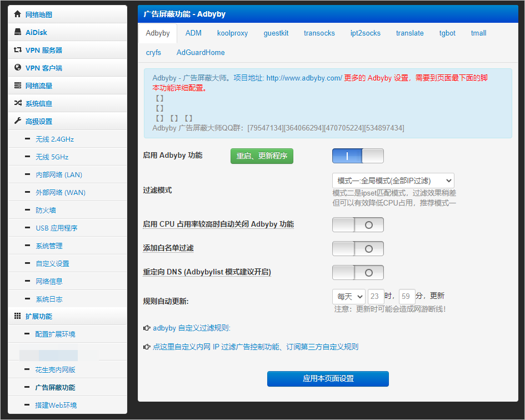Expand adbyby 自定义过滤规则 section
This screenshot has height=420, width=525.
(x=191, y=328)
